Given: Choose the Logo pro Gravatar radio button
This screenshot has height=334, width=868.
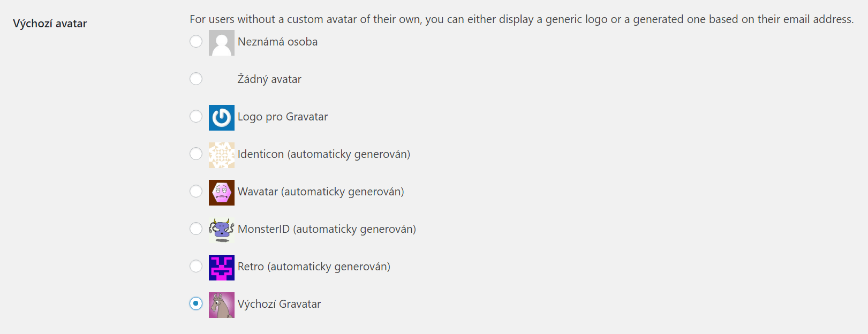Looking at the screenshot, I should (196, 116).
